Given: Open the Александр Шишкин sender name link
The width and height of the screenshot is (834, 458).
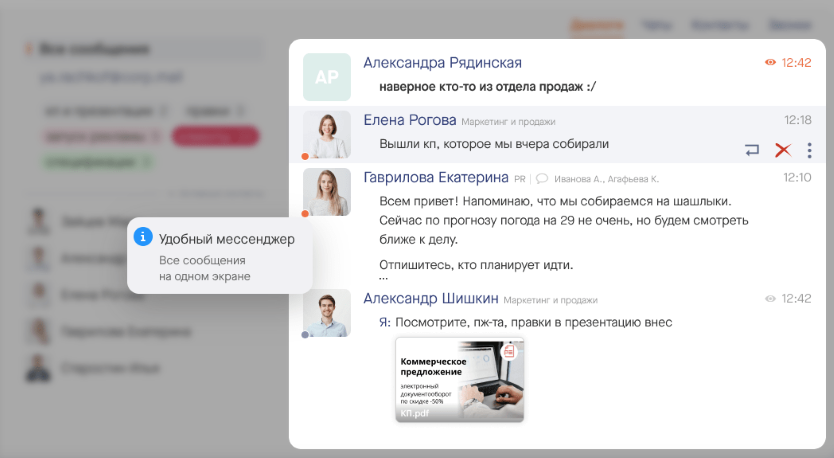Looking at the screenshot, I should click(430, 298).
